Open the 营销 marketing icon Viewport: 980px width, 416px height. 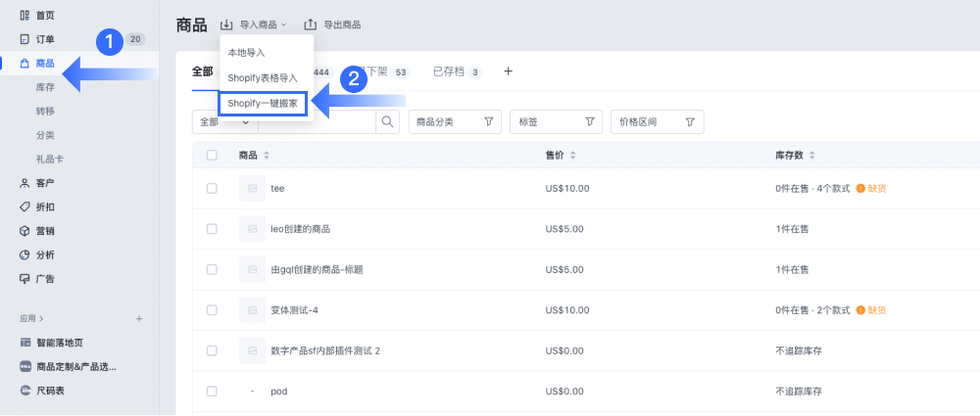point(24,231)
